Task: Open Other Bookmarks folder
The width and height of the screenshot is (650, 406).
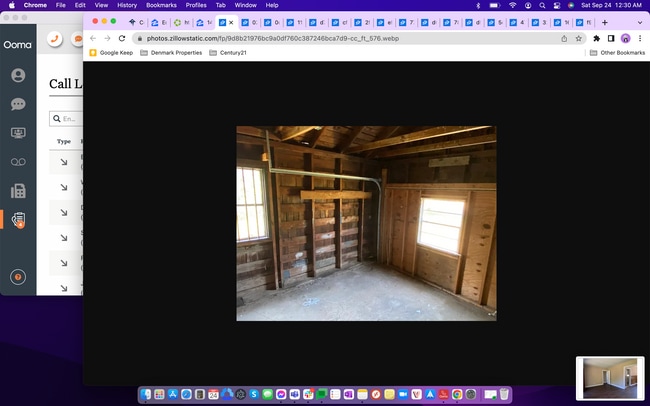Action: [x=616, y=53]
